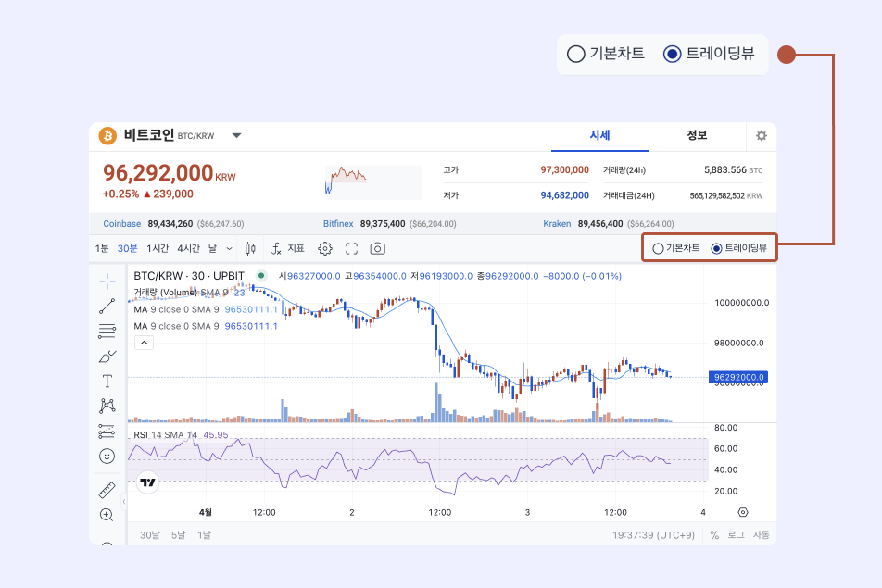
Task: Open the settings gear beside the 정보 tab
Action: 761,135
